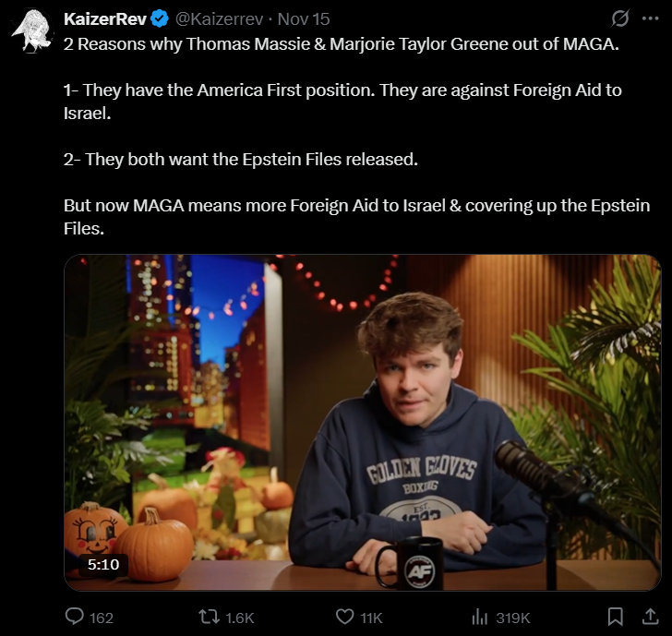The width and height of the screenshot is (672, 636).
Task: Toggle the bookmark icon on the post
Action: (x=616, y=618)
